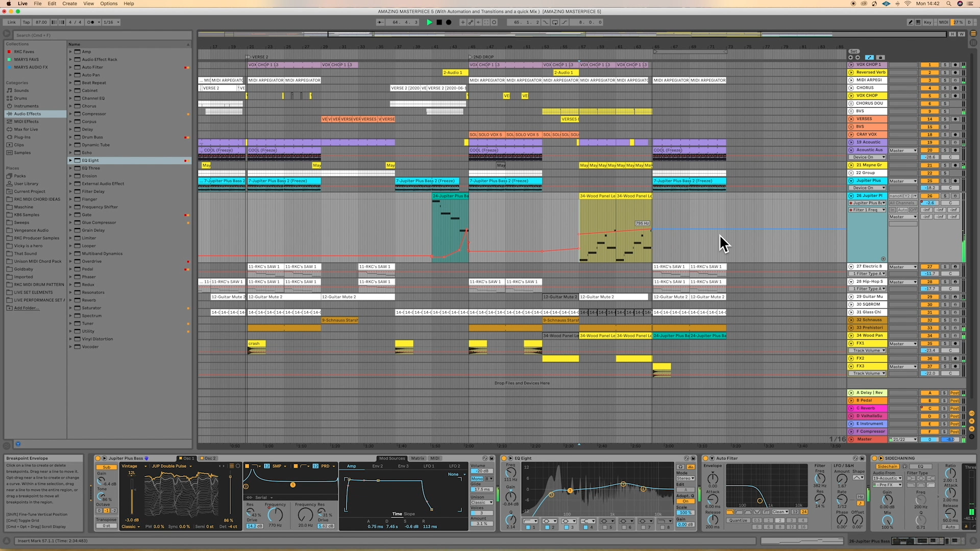The image size is (980, 551).
Task: Enable the MIDI Arrangement Overdub plus button
Action: click(463, 22)
